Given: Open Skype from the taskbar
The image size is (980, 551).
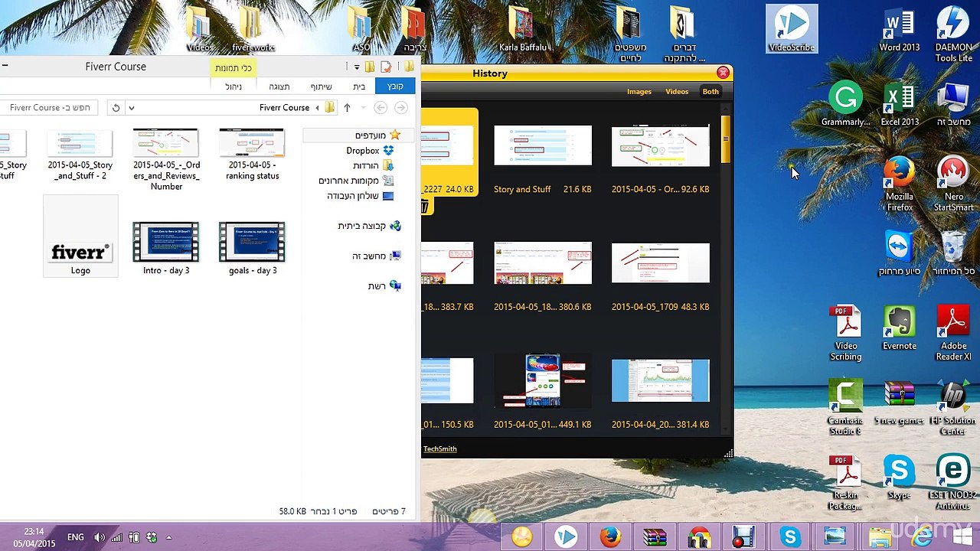Looking at the screenshot, I should click(789, 537).
